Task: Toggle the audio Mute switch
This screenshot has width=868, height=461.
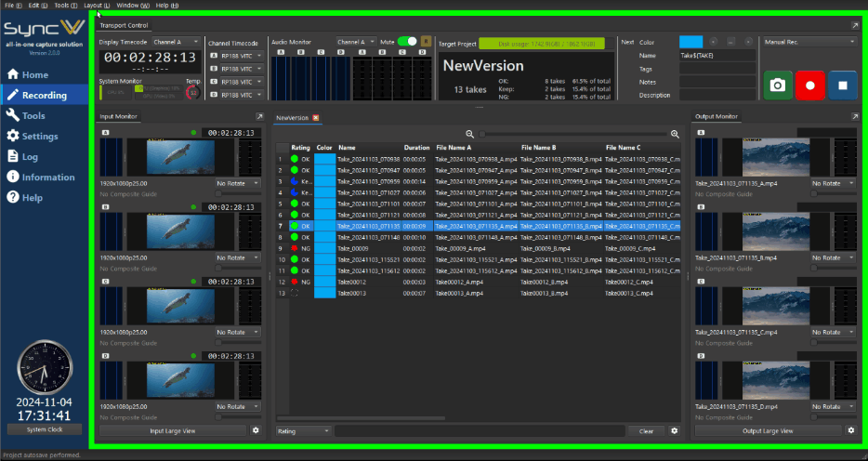Action: point(407,42)
